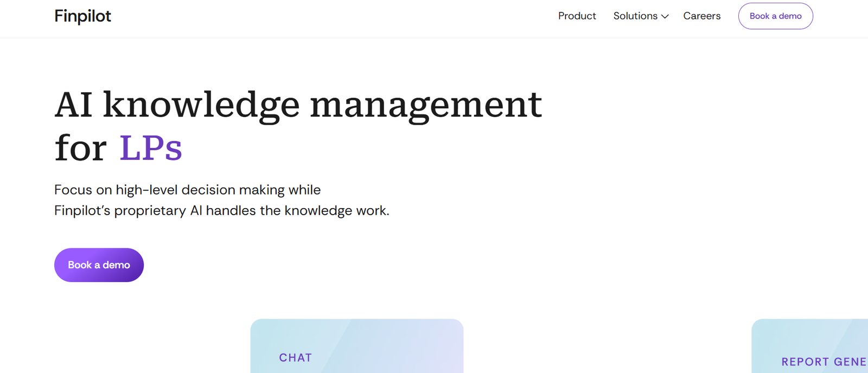Go to the Careers page
The image size is (868, 373).
(x=701, y=16)
